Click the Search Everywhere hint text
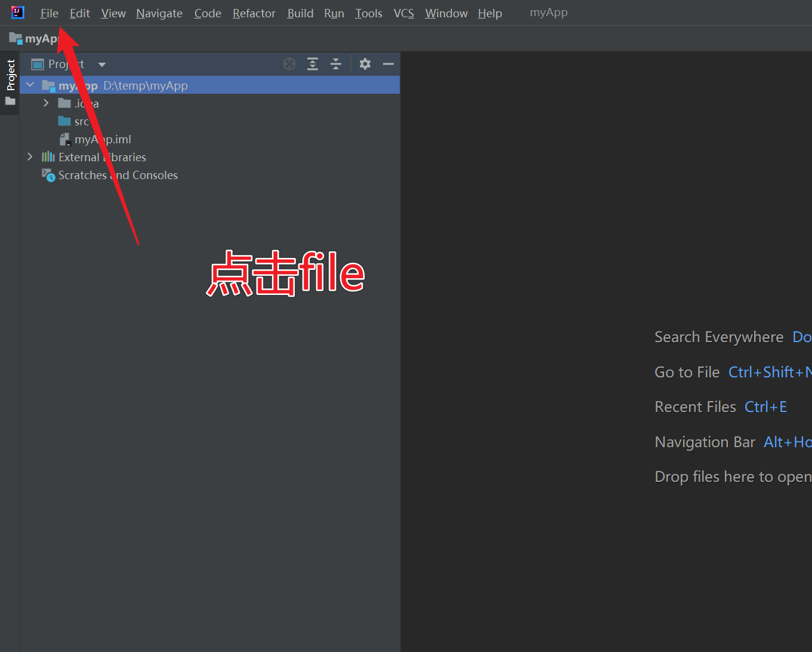812x652 pixels. coord(719,337)
